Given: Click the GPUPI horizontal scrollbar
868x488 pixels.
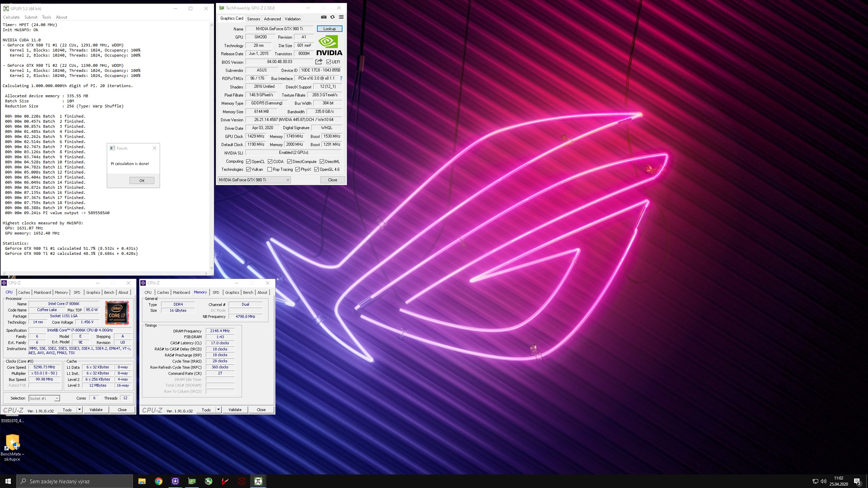Looking at the screenshot, I should 104,273.
